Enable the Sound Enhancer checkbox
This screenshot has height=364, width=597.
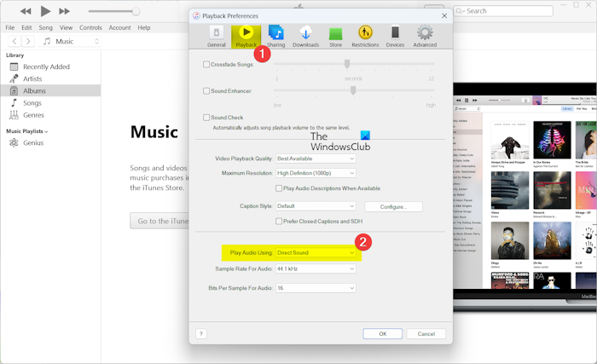click(206, 91)
